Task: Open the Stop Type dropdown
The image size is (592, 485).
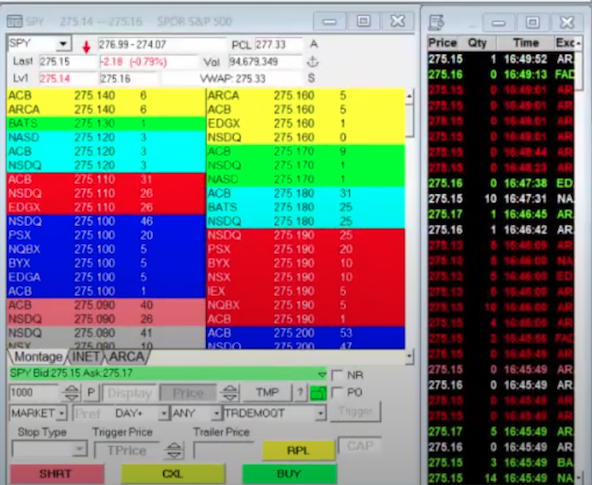Action: [x=79, y=449]
